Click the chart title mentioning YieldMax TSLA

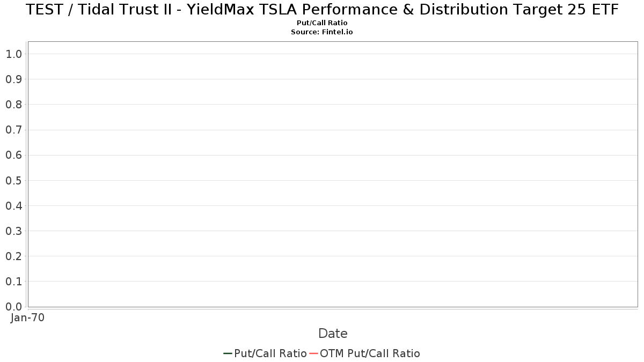[322, 10]
